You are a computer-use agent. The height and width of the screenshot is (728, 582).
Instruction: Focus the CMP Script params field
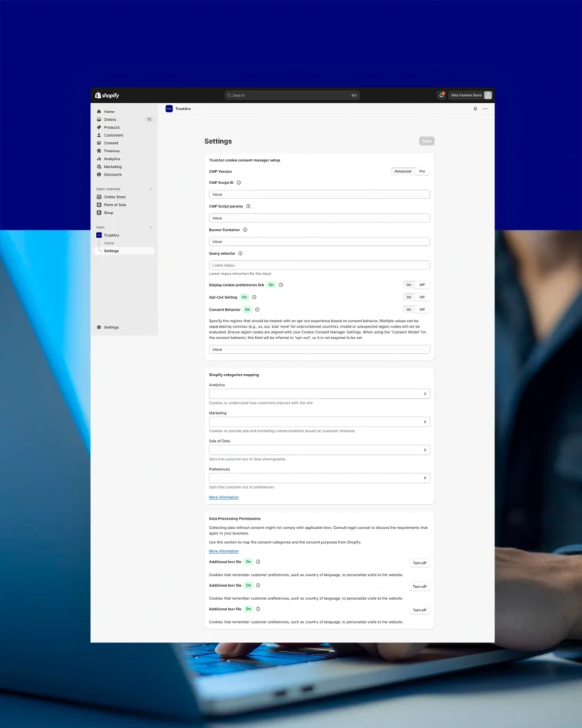click(x=319, y=218)
